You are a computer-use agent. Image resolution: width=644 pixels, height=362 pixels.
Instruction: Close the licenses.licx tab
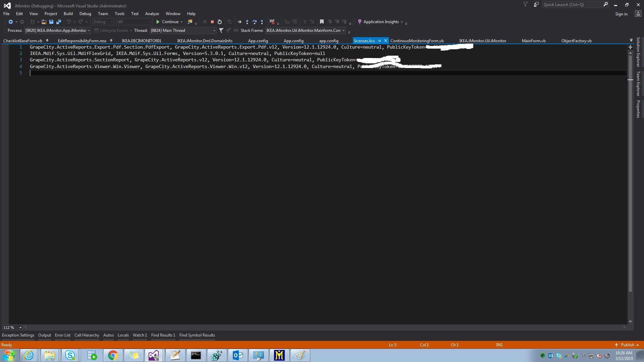point(386,41)
